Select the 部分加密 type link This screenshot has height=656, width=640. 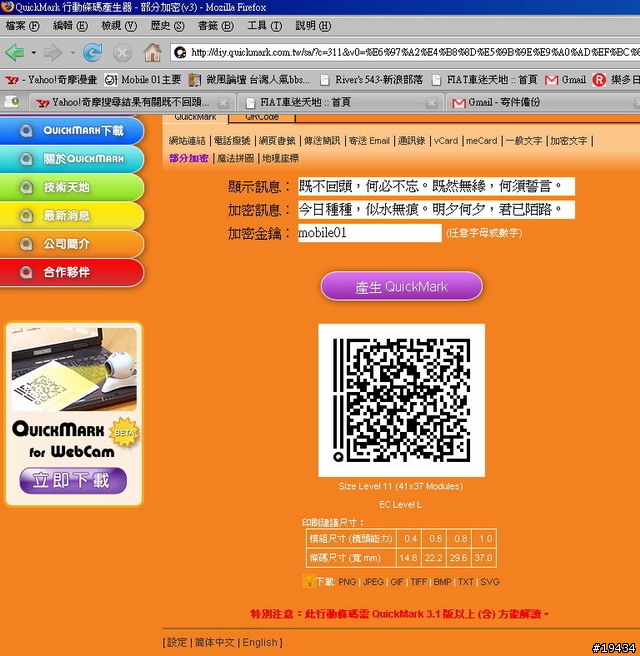click(189, 158)
